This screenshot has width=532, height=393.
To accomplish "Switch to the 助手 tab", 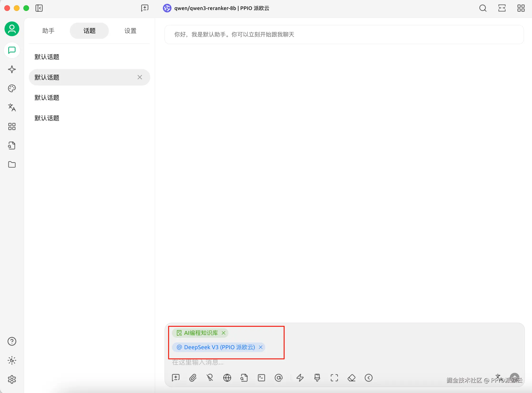I will tap(48, 31).
